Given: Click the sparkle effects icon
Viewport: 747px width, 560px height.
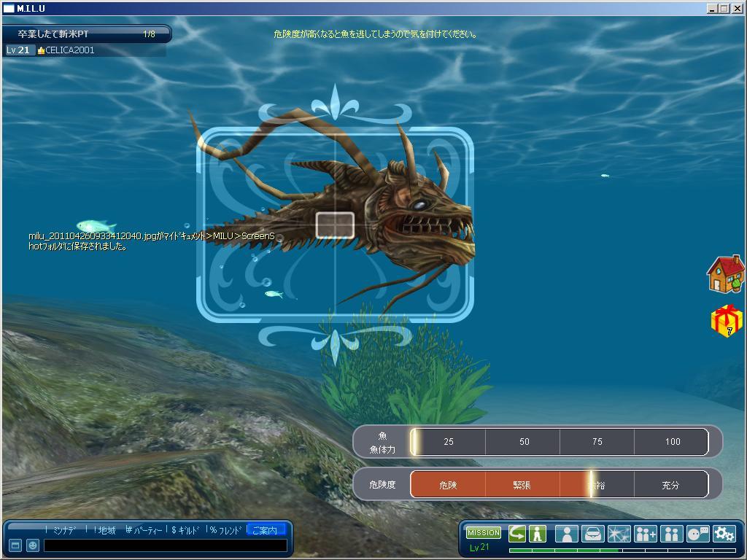Looking at the screenshot, I should point(619,534).
